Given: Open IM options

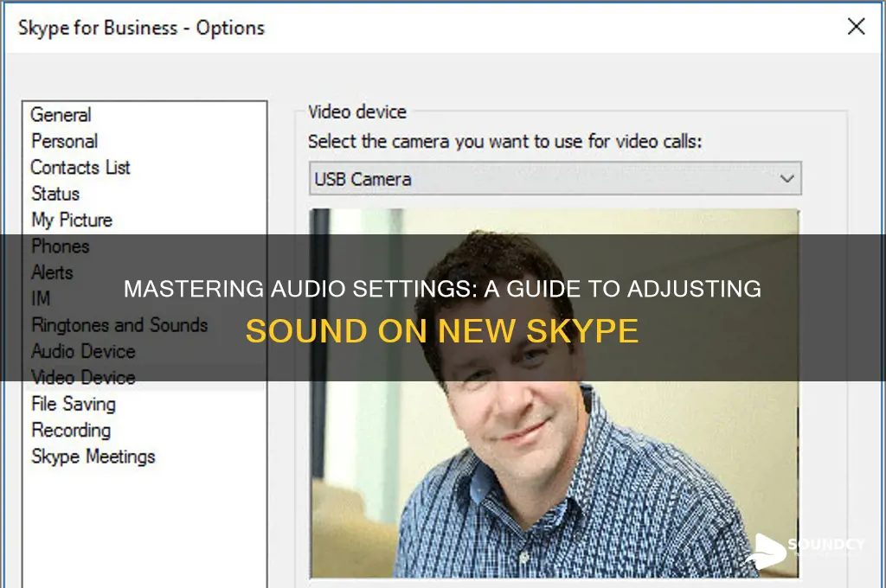Looking at the screenshot, I should pyautogui.click(x=41, y=298).
